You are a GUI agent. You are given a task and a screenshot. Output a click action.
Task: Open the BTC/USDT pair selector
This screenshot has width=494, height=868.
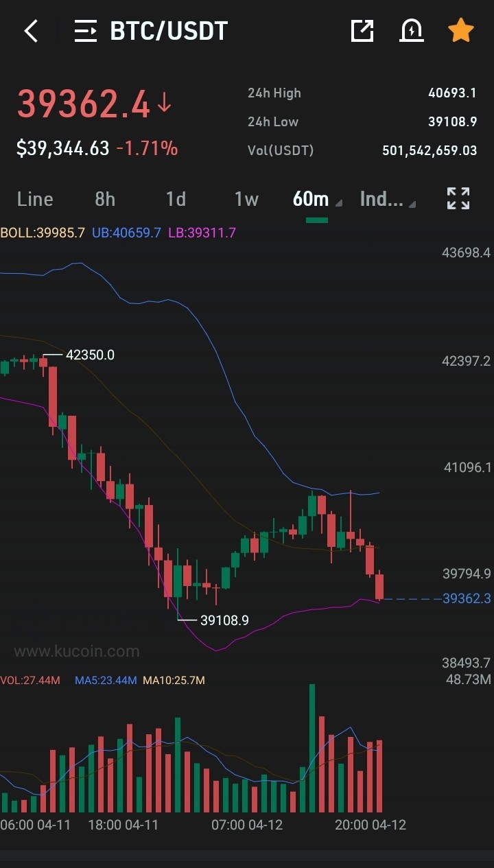(169, 31)
